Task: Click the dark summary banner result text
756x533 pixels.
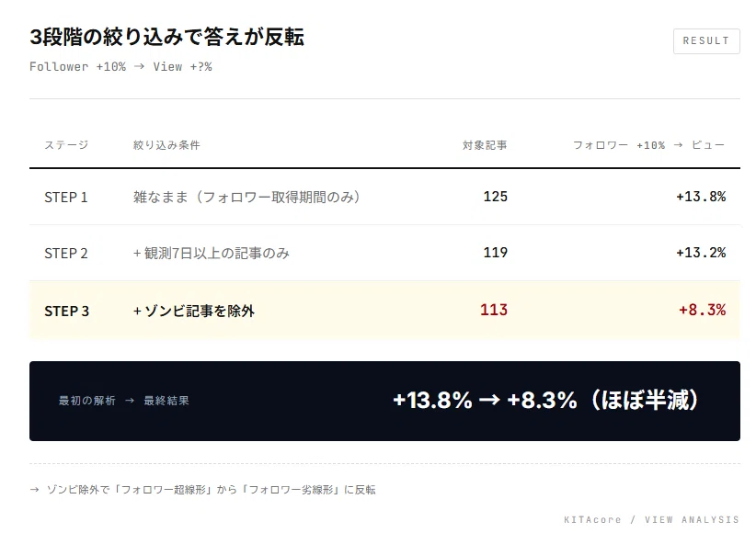Action: pyautogui.click(x=545, y=400)
